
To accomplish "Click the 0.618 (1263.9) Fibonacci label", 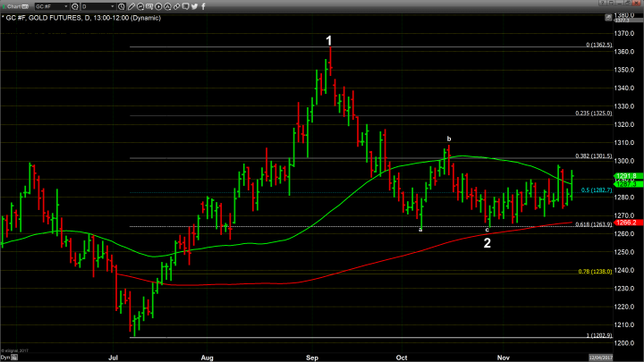I will click(x=594, y=224).
